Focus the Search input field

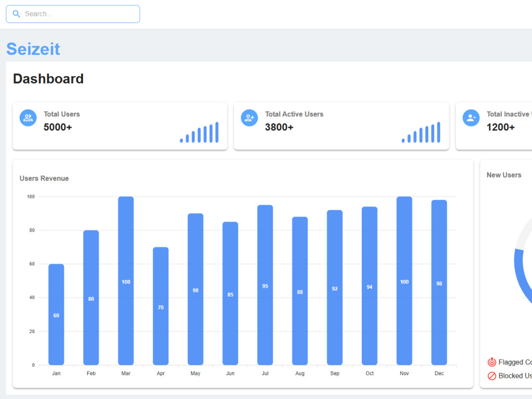pyautogui.click(x=73, y=14)
